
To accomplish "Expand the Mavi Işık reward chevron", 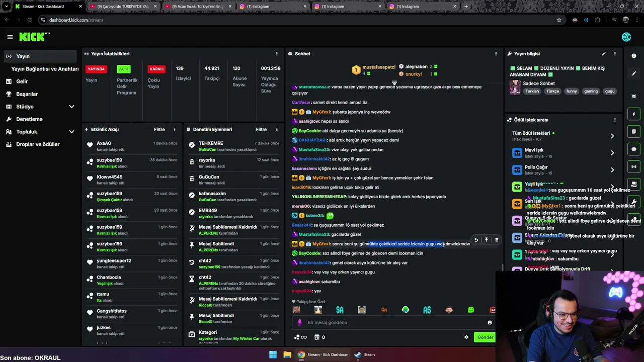I will coord(612,153).
